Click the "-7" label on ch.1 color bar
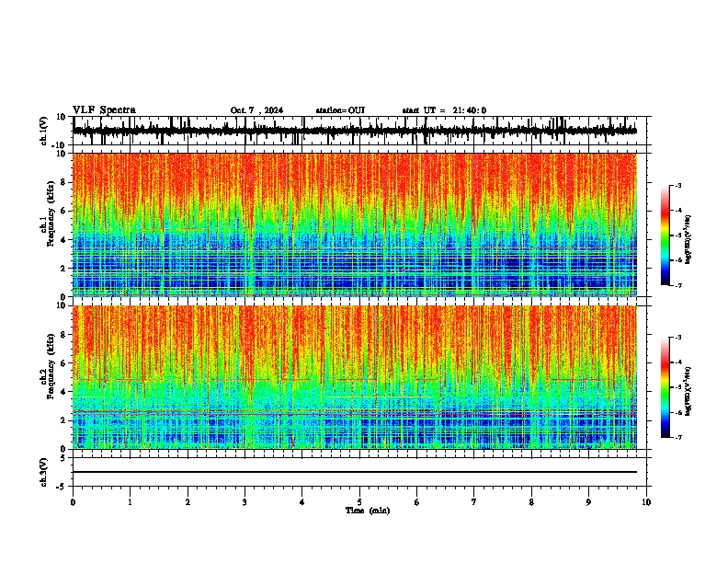The width and height of the screenshot is (728, 563). click(678, 285)
